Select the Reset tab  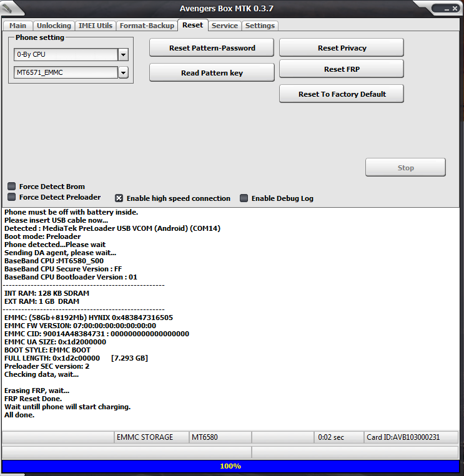pos(192,25)
